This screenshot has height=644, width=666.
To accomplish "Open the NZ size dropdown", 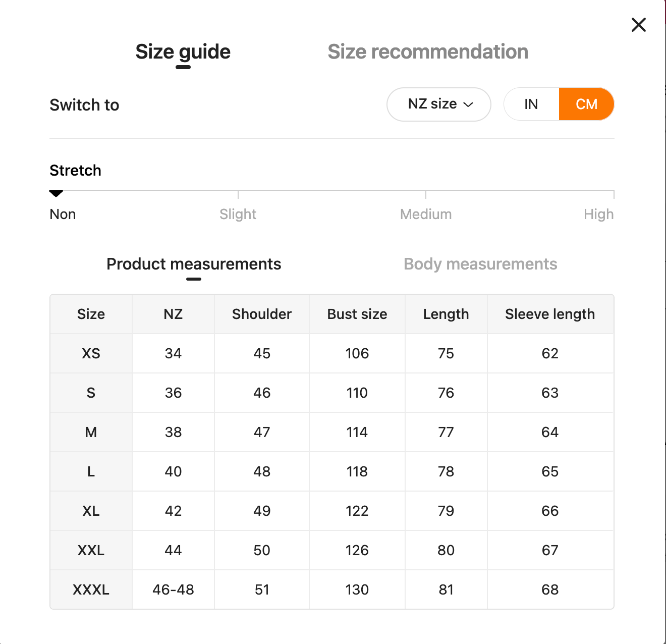I will coord(438,104).
